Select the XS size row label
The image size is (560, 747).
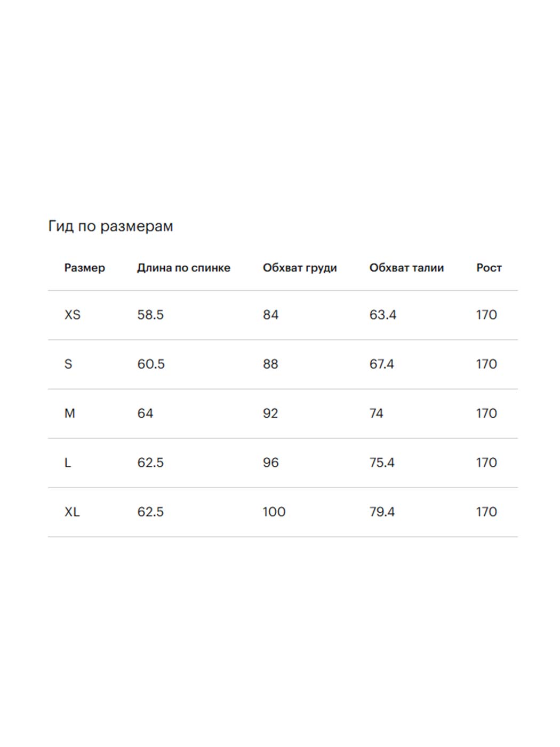72,315
